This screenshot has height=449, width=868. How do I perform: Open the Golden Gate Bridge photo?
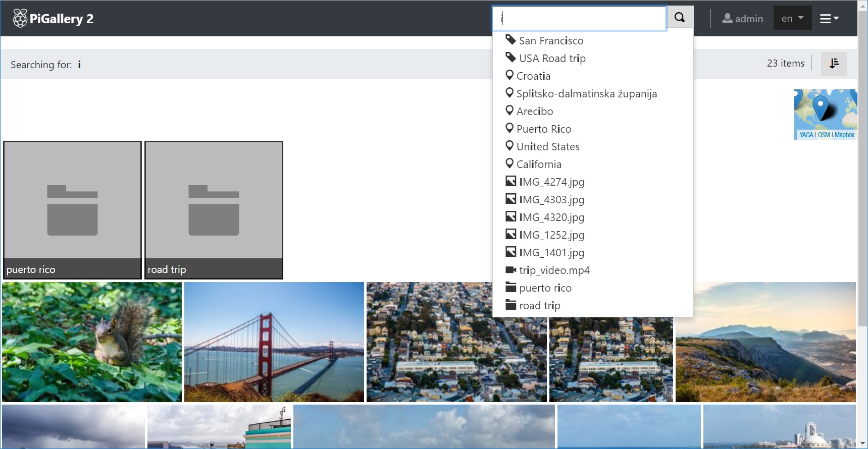pyautogui.click(x=274, y=342)
